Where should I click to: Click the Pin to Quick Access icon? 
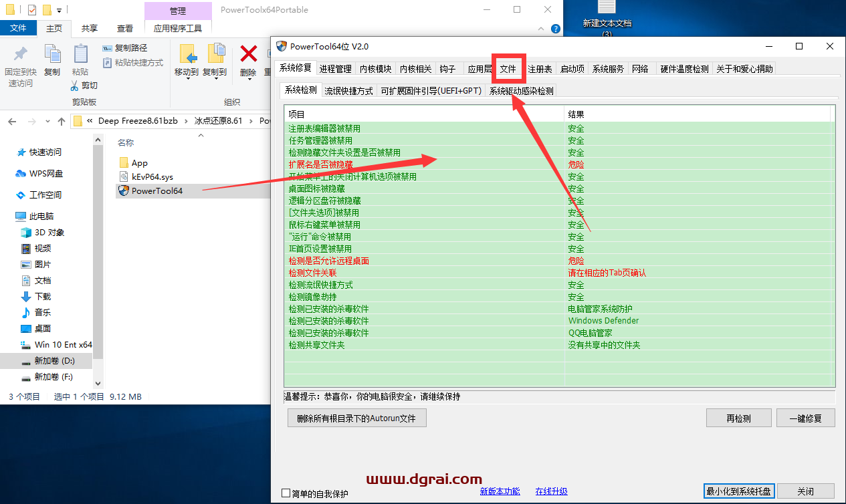click(21, 53)
